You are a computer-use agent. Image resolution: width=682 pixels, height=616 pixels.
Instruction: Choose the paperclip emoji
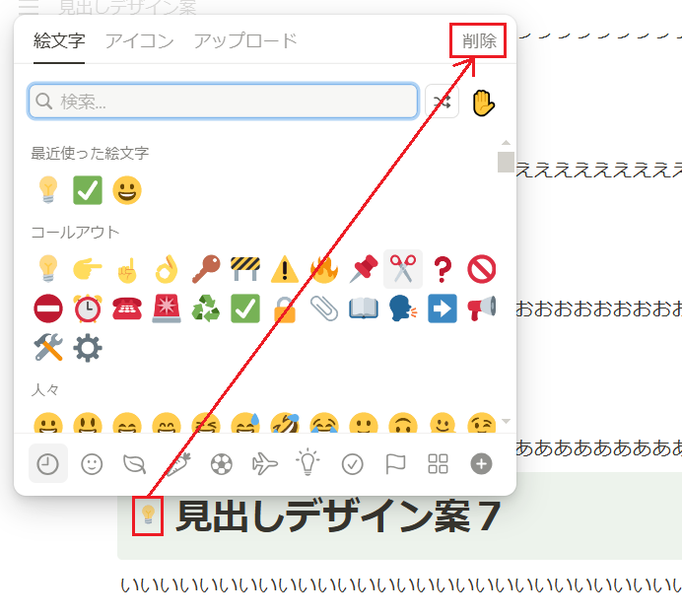[x=324, y=308]
